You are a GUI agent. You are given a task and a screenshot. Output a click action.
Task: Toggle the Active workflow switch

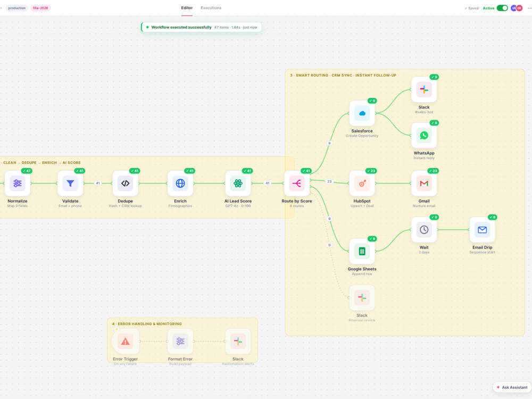(x=502, y=8)
